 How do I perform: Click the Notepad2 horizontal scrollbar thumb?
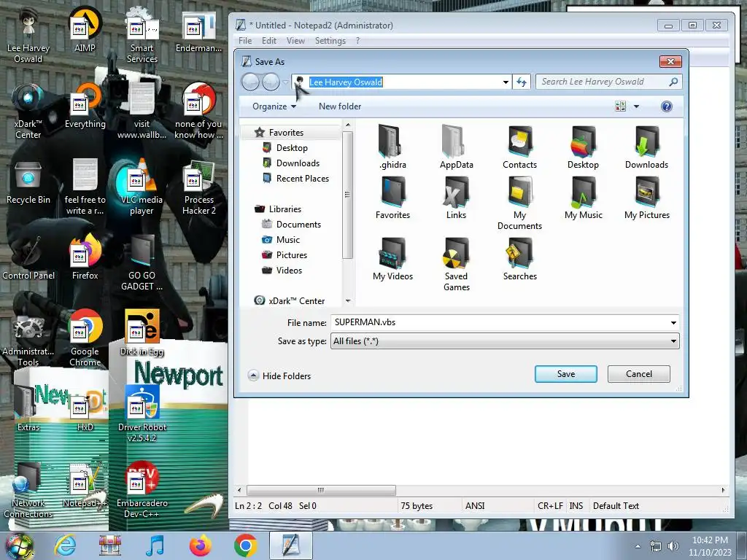(321, 490)
